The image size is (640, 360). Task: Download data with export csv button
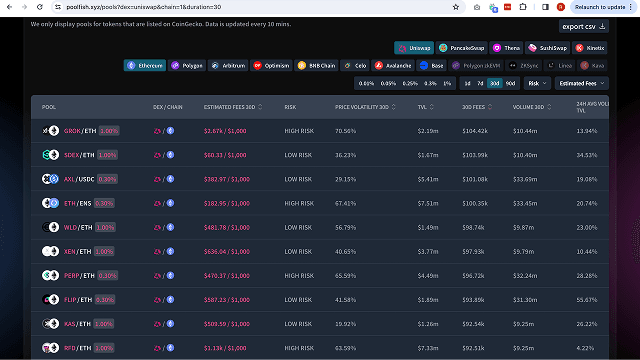(584, 27)
